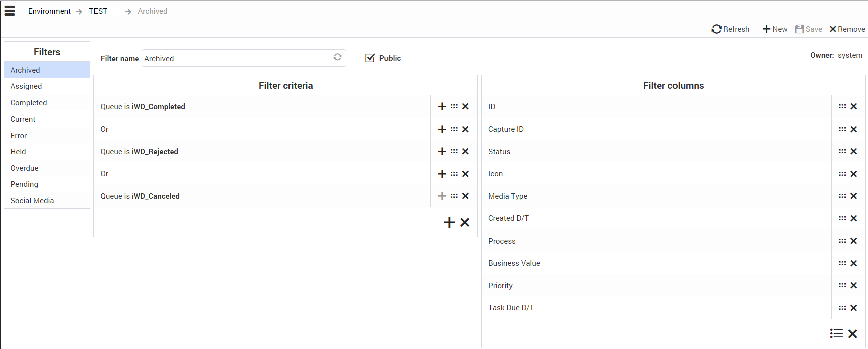Add a condition after Queue is iWD_Completed
Screen dimensions: 868x349
coord(442,106)
